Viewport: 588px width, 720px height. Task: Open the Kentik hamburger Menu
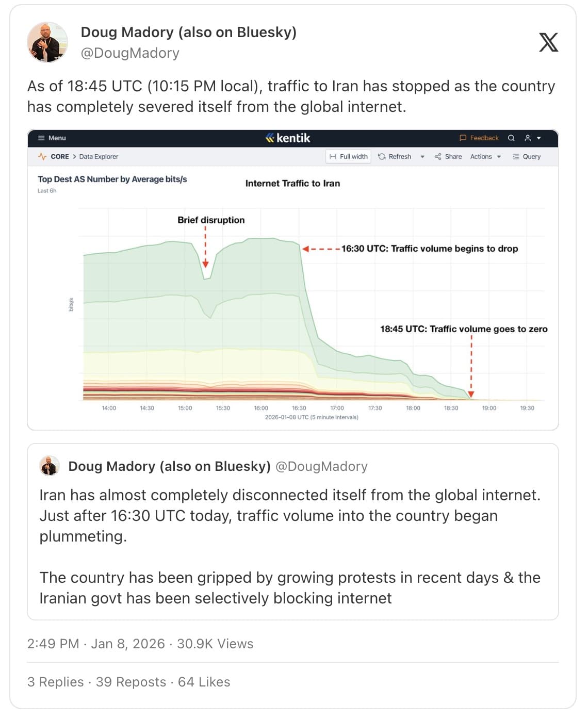(x=52, y=138)
